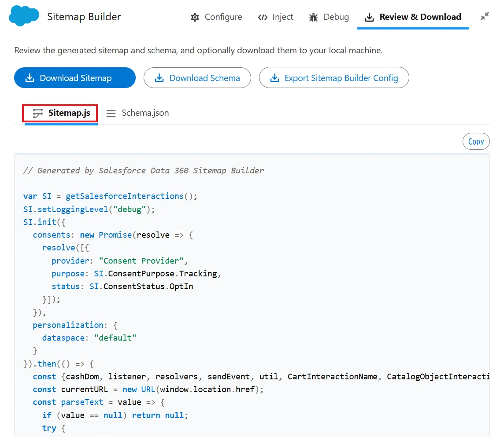
Task: Select the Sitemap.js tab
Action: [x=61, y=113]
